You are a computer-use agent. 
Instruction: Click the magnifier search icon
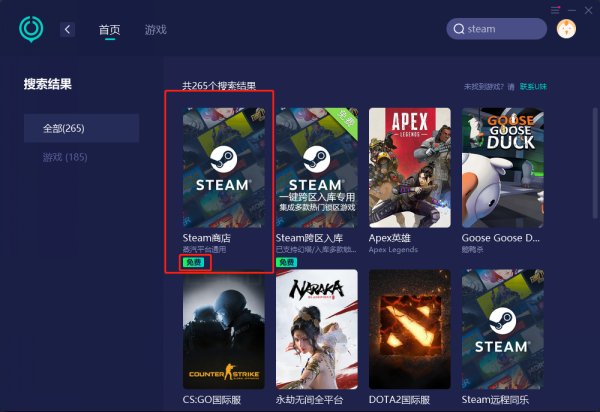pyautogui.click(x=458, y=29)
